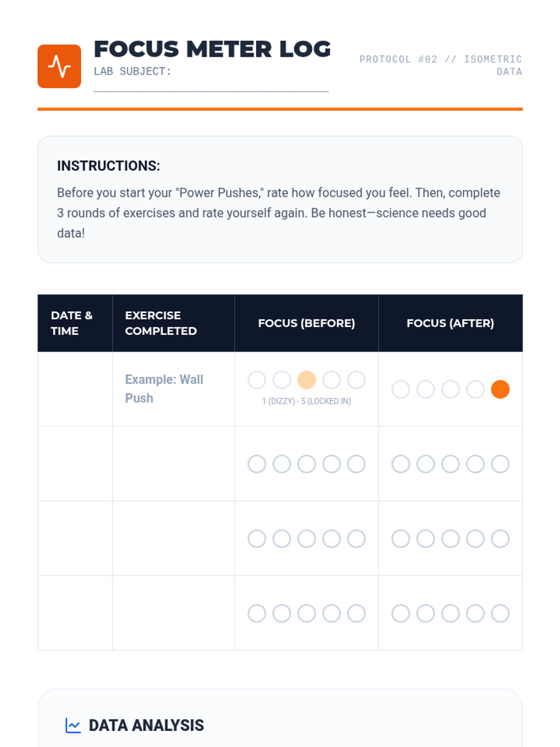Select first Focus After circle in last row

click(x=400, y=613)
